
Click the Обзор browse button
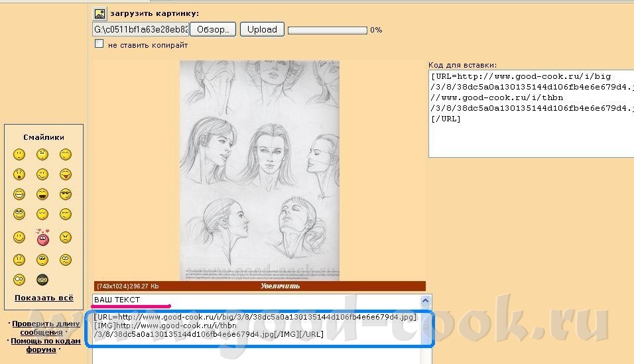(213, 30)
